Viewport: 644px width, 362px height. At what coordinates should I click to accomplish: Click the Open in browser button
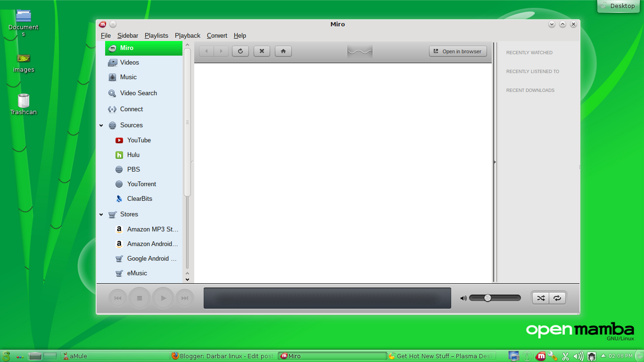[458, 51]
